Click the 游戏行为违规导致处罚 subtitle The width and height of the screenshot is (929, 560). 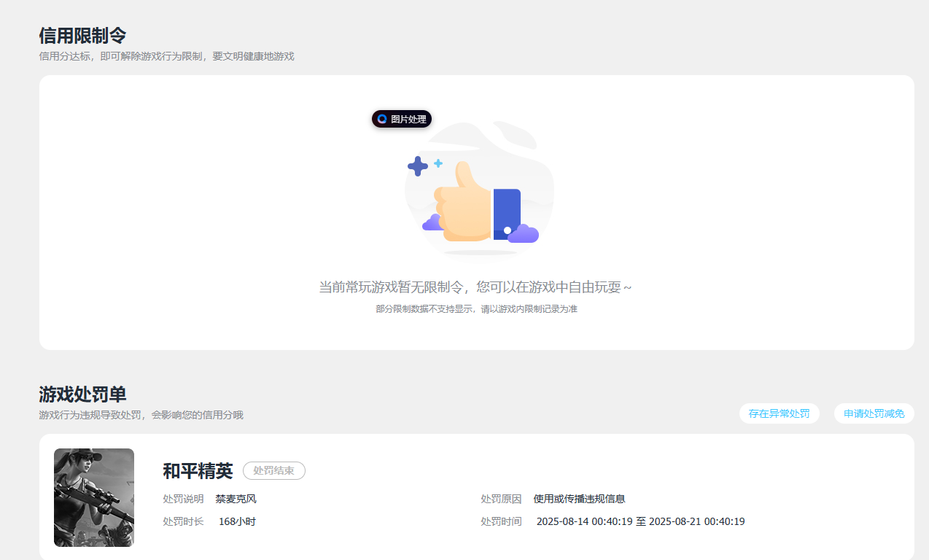click(x=141, y=415)
